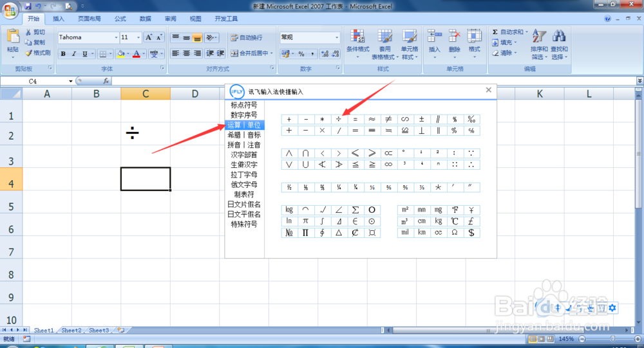Toggle align text right
The width and height of the screenshot is (644, 348).
point(197,53)
